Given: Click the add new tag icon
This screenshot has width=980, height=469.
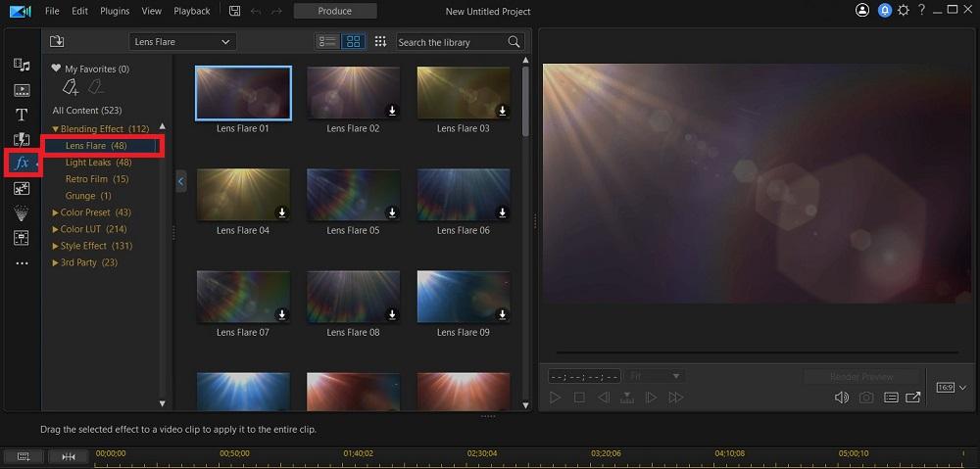Looking at the screenshot, I should tap(71, 87).
